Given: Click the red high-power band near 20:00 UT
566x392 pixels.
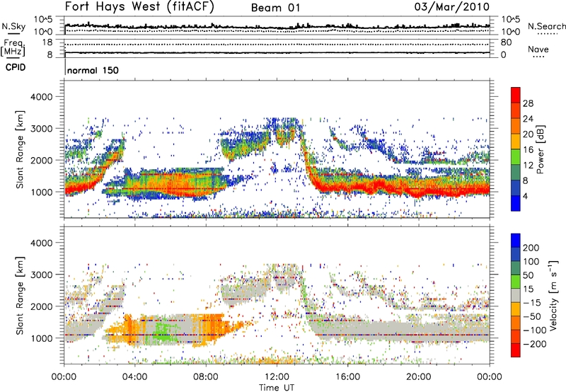Looking at the screenshot, I should [420, 190].
